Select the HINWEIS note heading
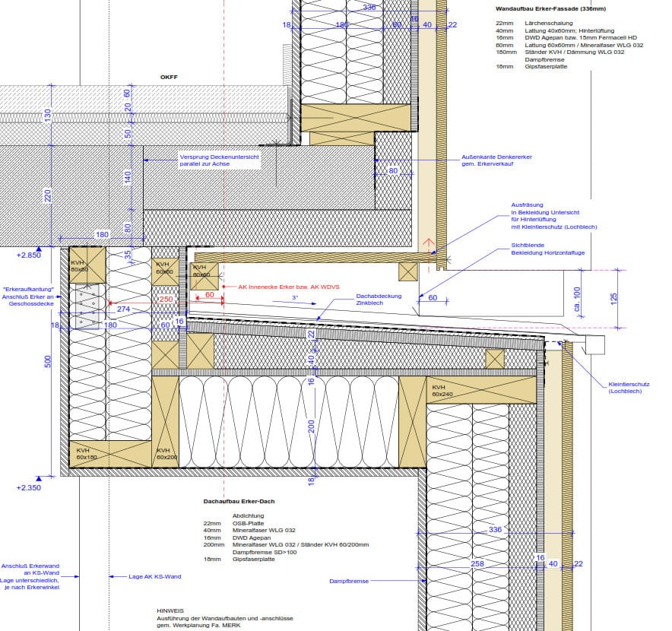672x631 pixels. (170, 610)
